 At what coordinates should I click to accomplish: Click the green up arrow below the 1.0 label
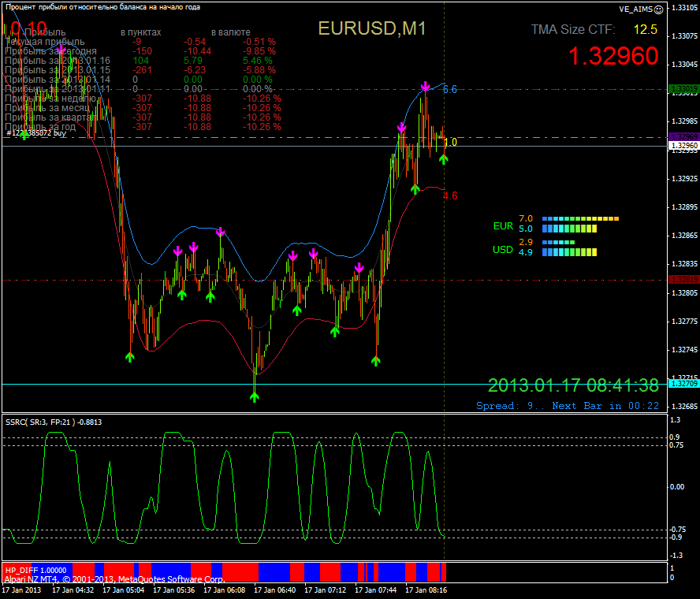(x=443, y=159)
